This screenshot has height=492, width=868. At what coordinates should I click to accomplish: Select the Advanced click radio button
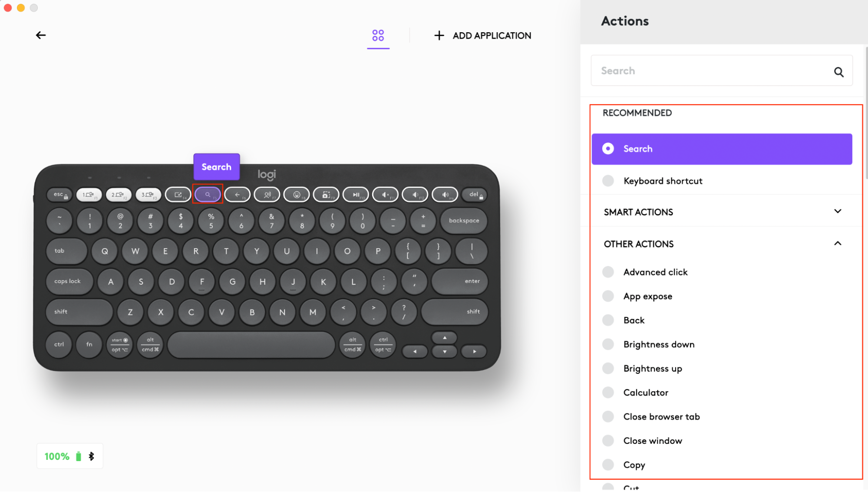[608, 271]
